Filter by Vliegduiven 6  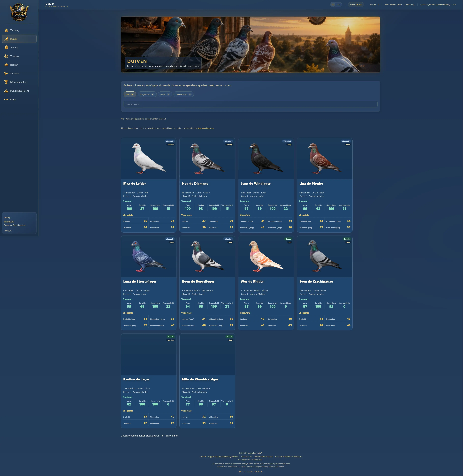click(147, 94)
